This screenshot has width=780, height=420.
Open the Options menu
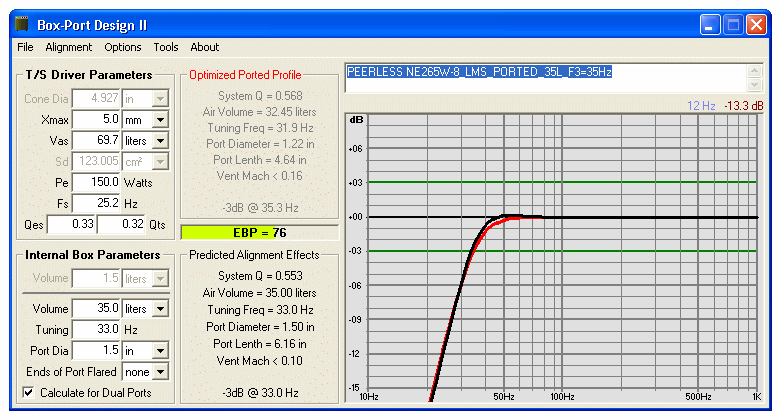tap(123, 47)
